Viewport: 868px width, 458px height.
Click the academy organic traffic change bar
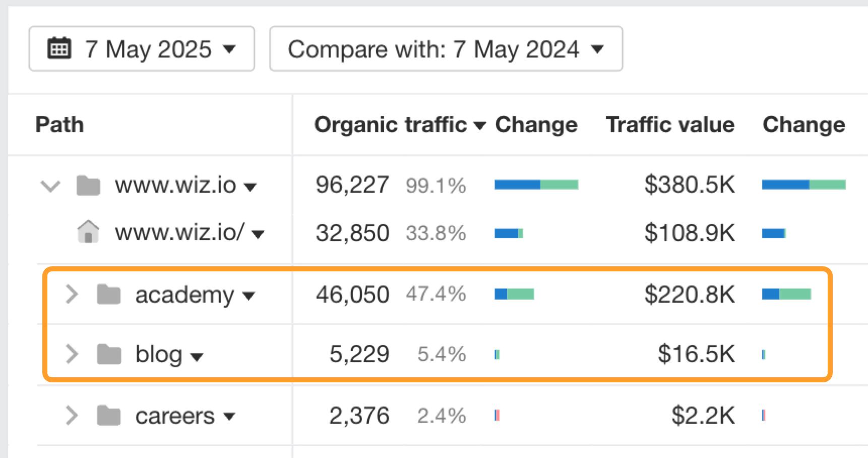pyautogui.click(x=514, y=294)
